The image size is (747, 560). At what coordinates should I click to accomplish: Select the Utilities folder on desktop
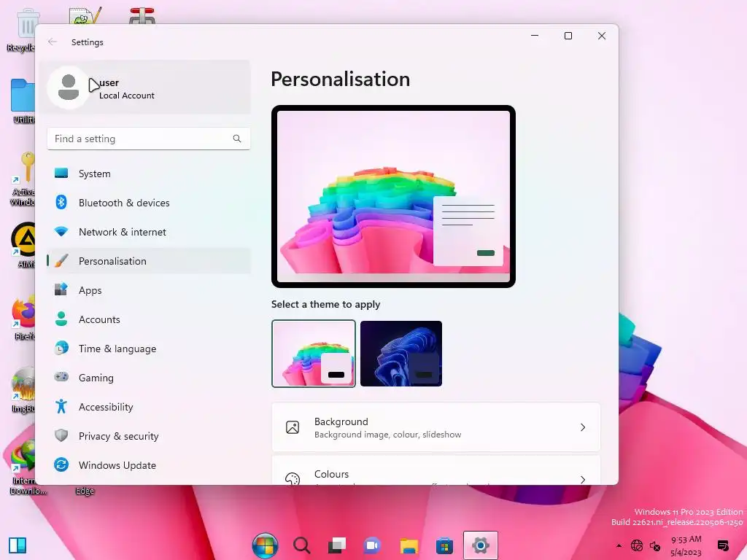(22, 101)
